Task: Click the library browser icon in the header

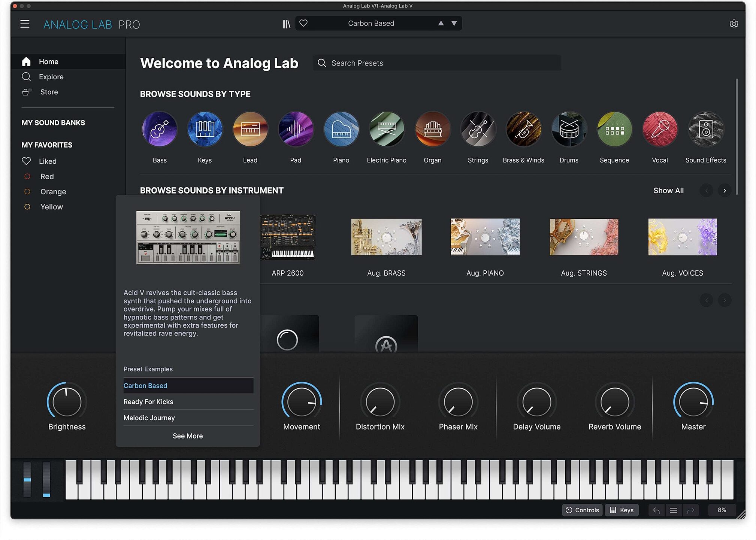Action: tap(286, 23)
